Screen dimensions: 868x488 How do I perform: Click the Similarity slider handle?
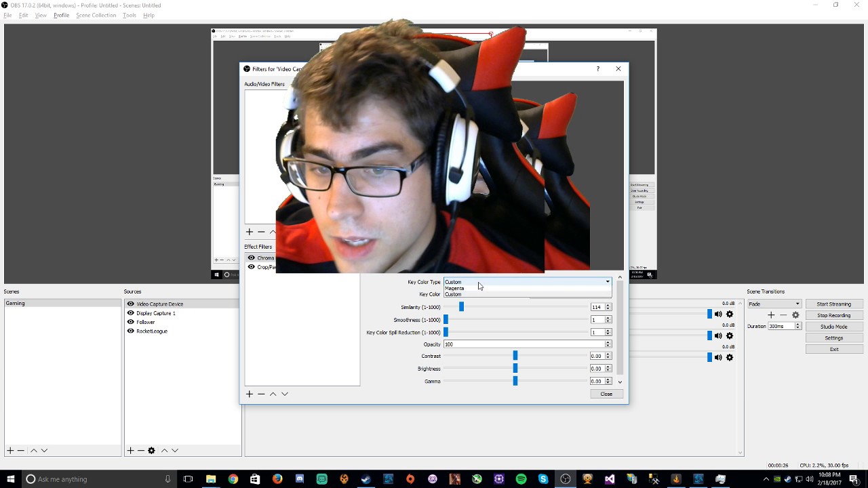(461, 307)
